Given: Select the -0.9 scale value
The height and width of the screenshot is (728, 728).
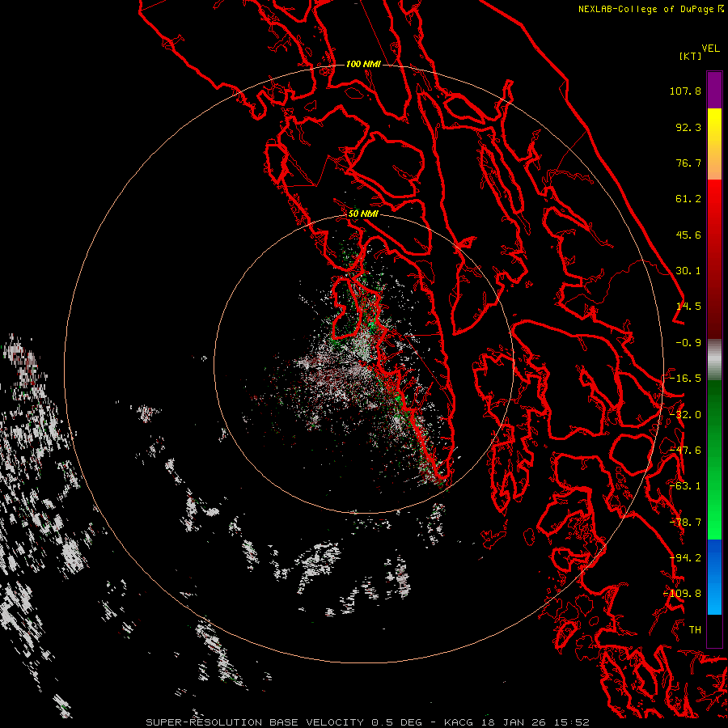Looking at the screenshot, I should (x=688, y=343).
